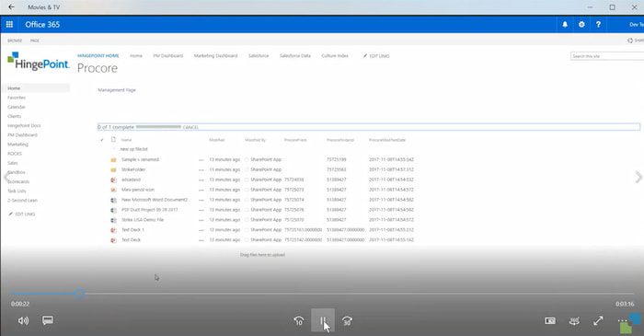Image resolution: width=644 pixels, height=336 pixels.
Task: Click the HingePoint logo
Action: coord(39,61)
